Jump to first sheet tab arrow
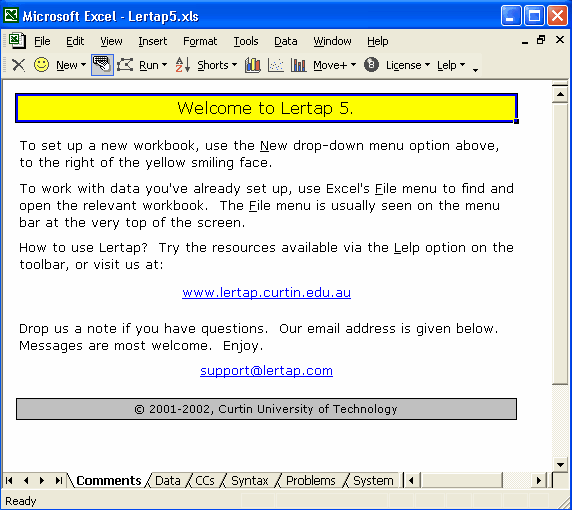The image size is (572, 510). (x=9, y=480)
